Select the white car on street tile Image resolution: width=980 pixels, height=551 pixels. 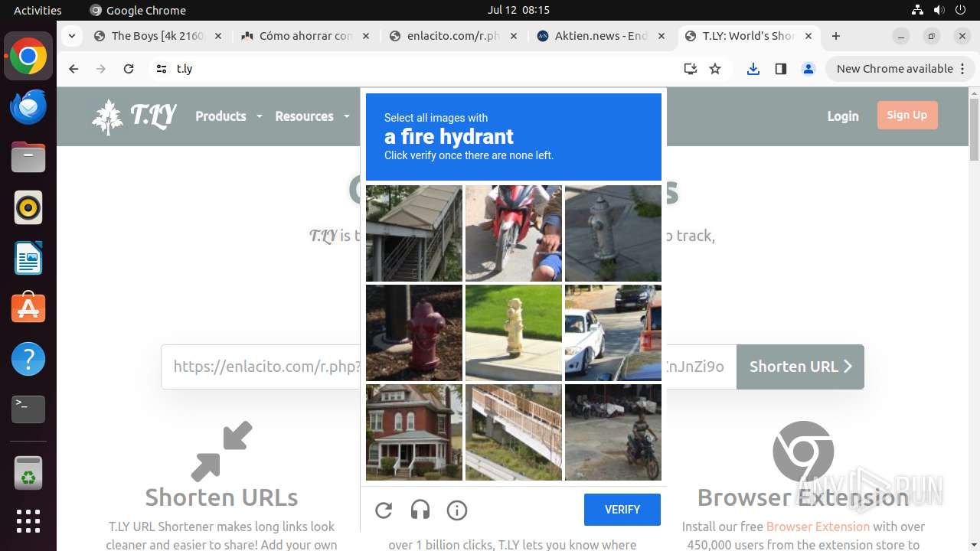click(613, 333)
